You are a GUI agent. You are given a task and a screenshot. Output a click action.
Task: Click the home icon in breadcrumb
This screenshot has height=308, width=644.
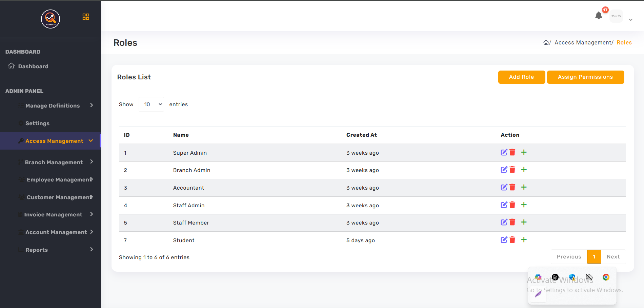pos(546,43)
